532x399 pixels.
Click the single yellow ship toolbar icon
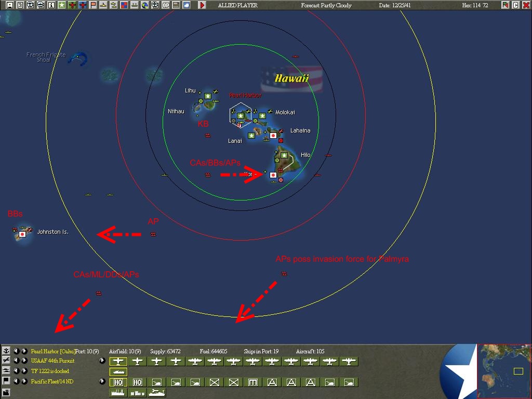103,5
